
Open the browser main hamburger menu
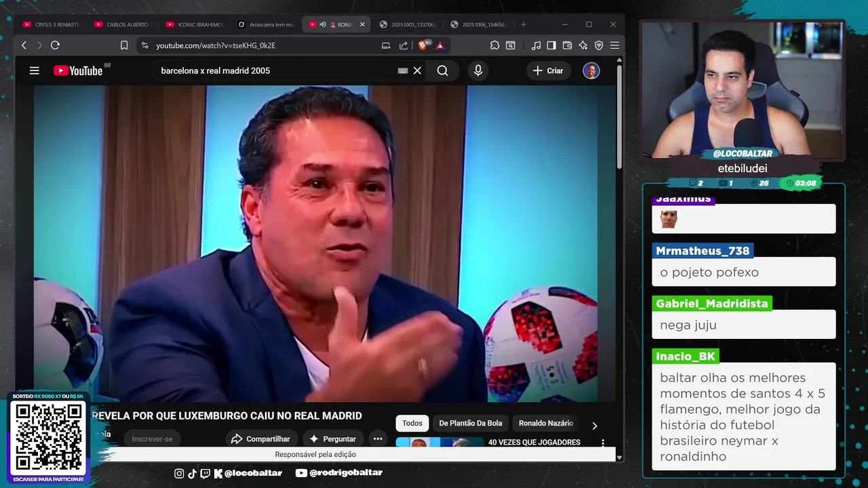click(614, 45)
